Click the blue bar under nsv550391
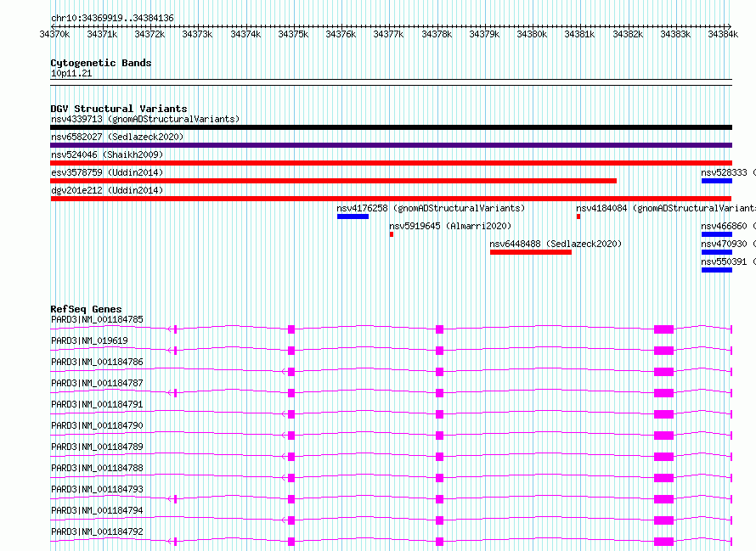The width and height of the screenshot is (756, 551). point(717,270)
